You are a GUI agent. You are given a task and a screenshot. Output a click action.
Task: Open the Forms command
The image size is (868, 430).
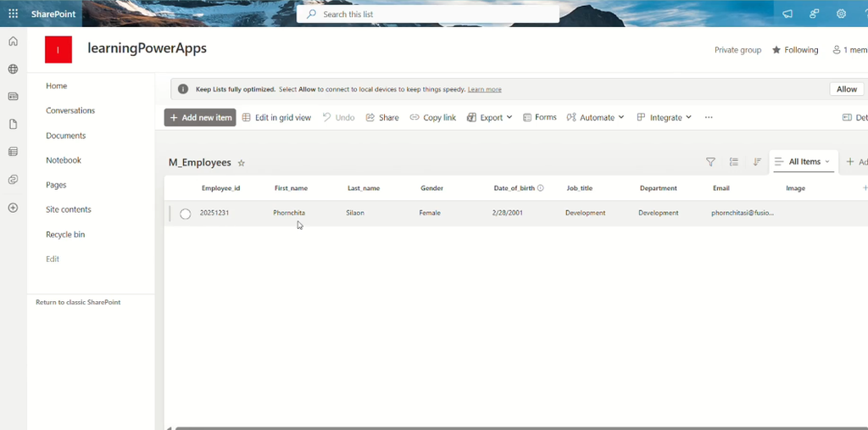pyautogui.click(x=540, y=118)
